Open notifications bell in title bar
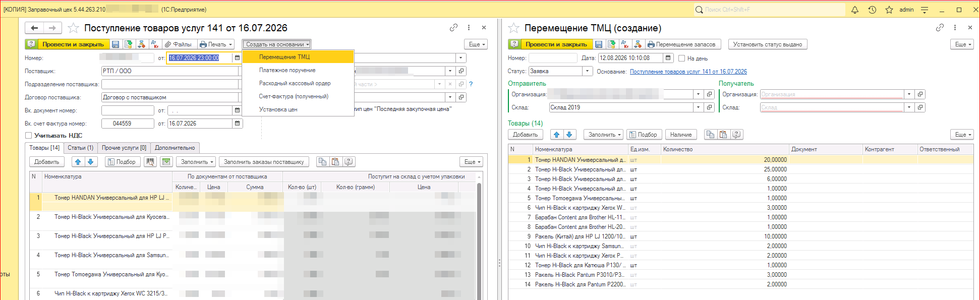The width and height of the screenshot is (980, 300). (x=855, y=10)
